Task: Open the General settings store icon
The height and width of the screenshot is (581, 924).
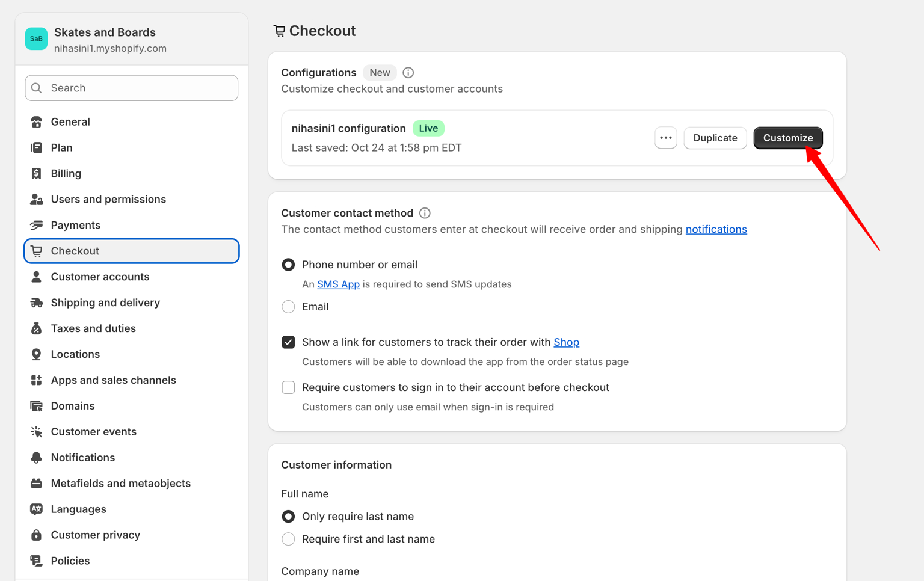Action: (37, 122)
